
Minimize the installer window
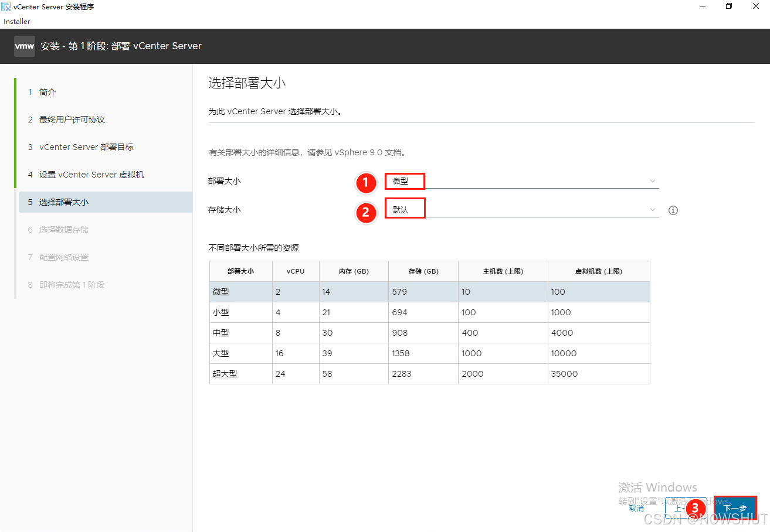(702, 6)
